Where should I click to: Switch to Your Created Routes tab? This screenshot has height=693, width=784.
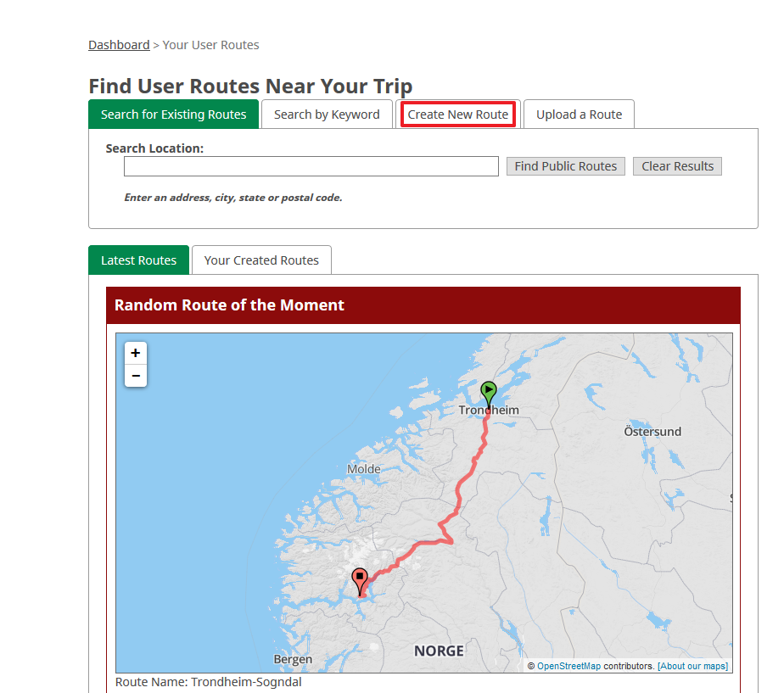tap(261, 260)
